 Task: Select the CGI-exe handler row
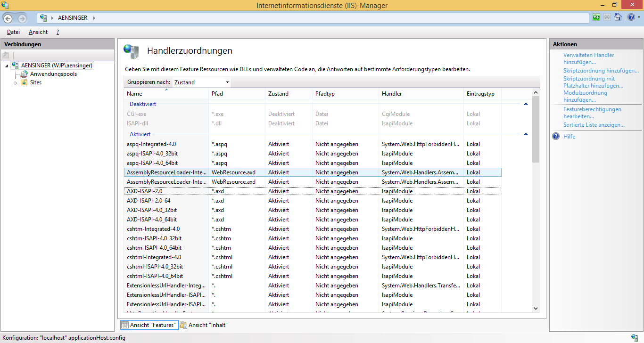(313, 114)
